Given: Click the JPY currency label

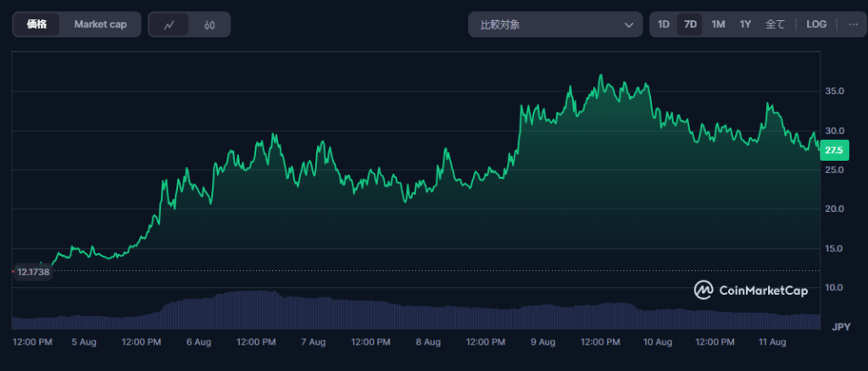Looking at the screenshot, I should [840, 327].
